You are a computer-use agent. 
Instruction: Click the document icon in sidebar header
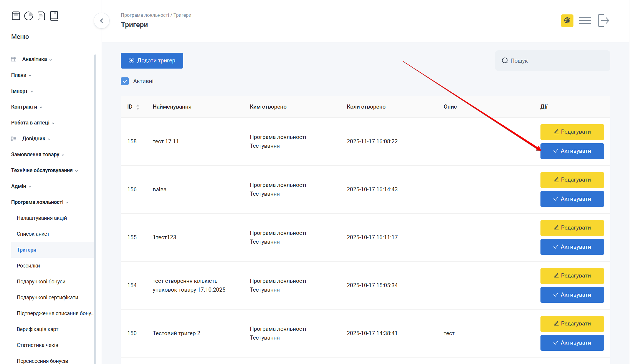41,16
